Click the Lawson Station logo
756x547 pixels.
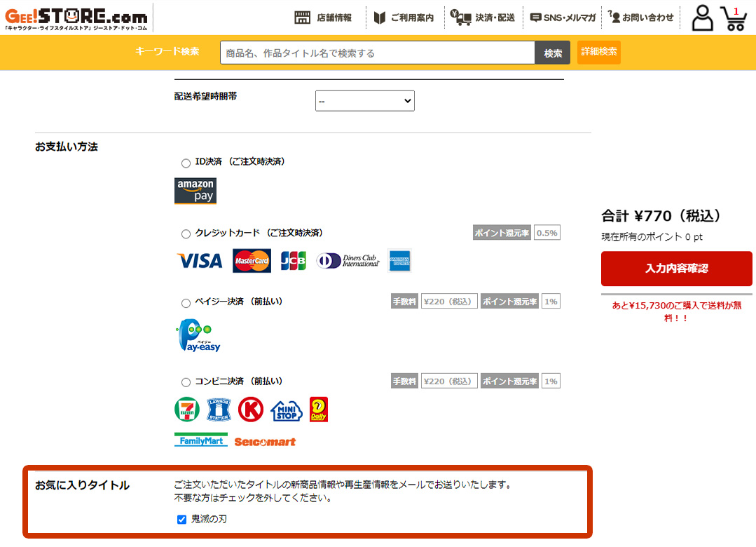219,410
